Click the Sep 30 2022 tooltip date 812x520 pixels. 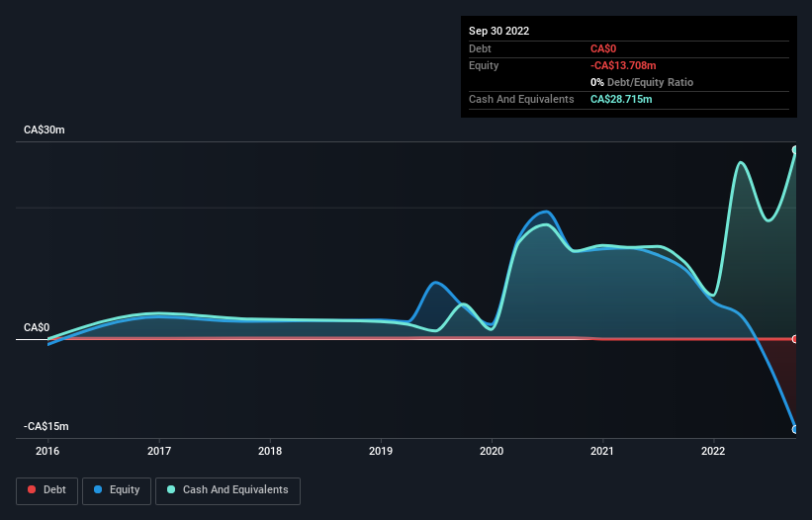(x=499, y=31)
